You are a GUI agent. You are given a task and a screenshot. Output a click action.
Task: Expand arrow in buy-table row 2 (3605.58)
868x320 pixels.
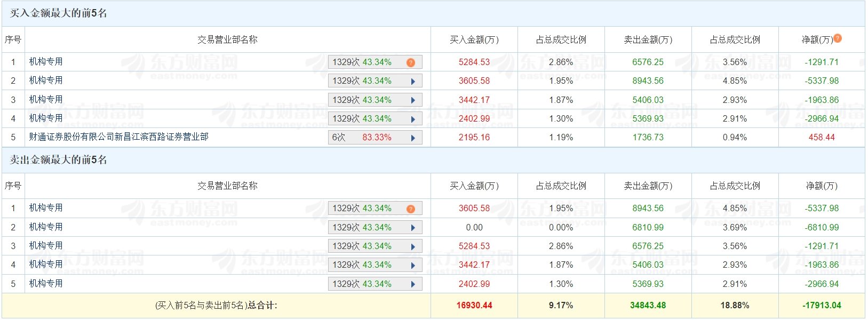[x=413, y=82]
